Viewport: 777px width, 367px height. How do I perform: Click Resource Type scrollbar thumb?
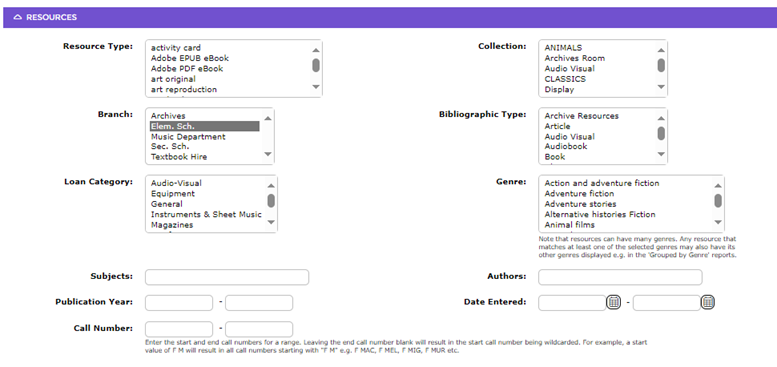(x=316, y=65)
